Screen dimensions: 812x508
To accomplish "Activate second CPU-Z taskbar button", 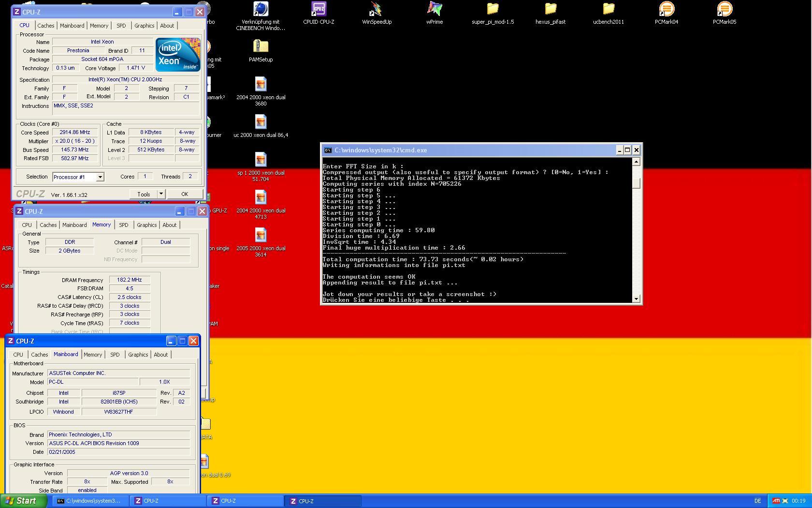I will [x=246, y=501].
